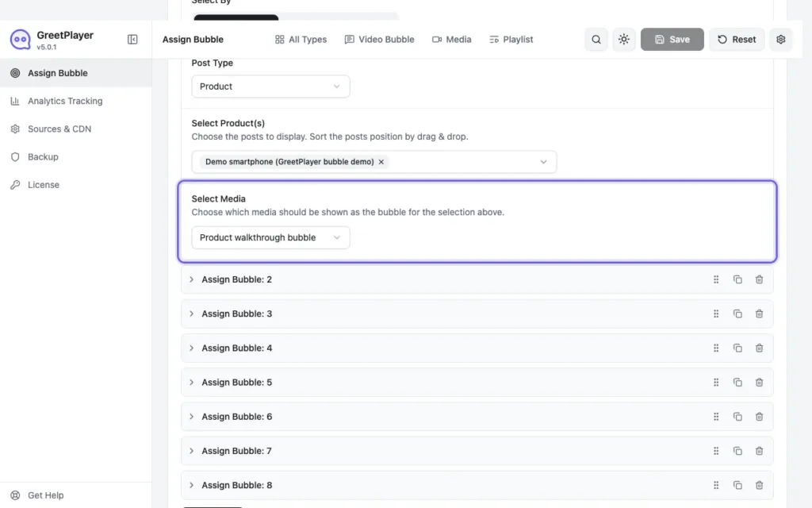Screen dimensions: 812x508
Task: Expand Assign Bubble: 3 row
Action: (477, 314)
